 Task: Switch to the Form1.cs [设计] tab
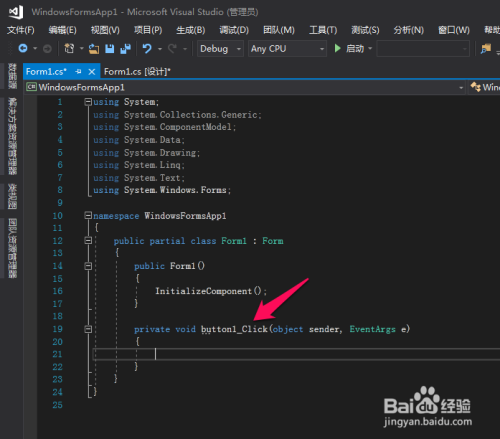(137, 72)
